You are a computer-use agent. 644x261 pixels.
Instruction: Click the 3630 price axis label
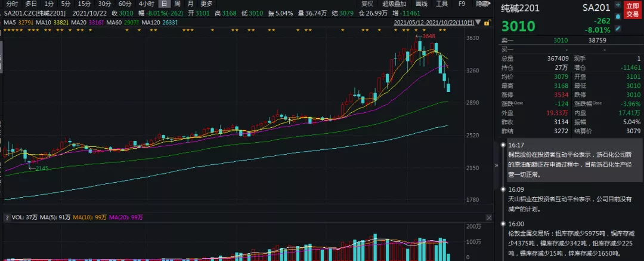tap(473, 38)
